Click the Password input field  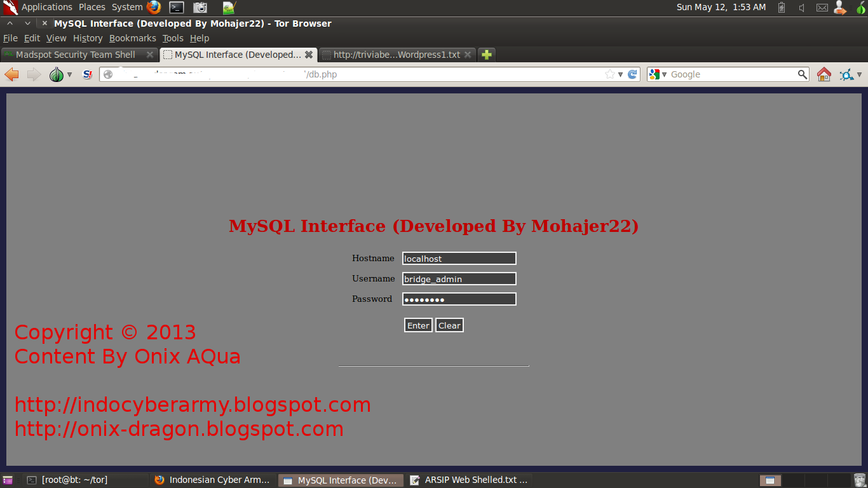(459, 299)
